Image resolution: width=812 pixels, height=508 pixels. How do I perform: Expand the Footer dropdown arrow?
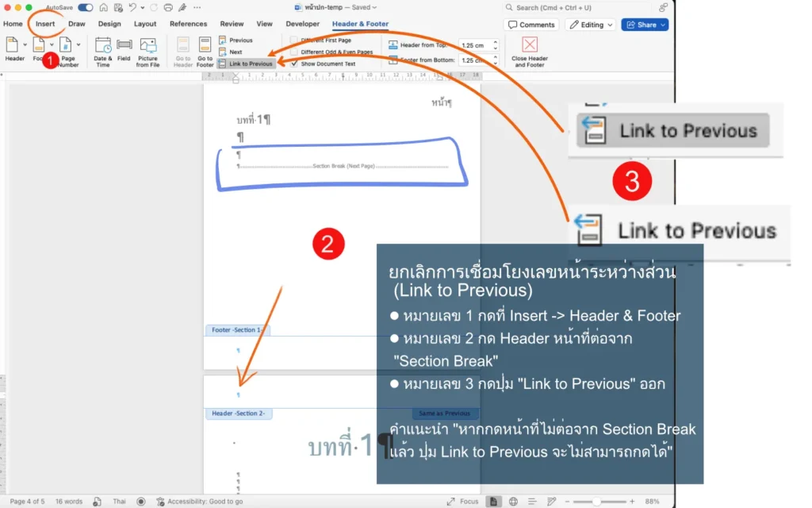[x=52, y=45]
